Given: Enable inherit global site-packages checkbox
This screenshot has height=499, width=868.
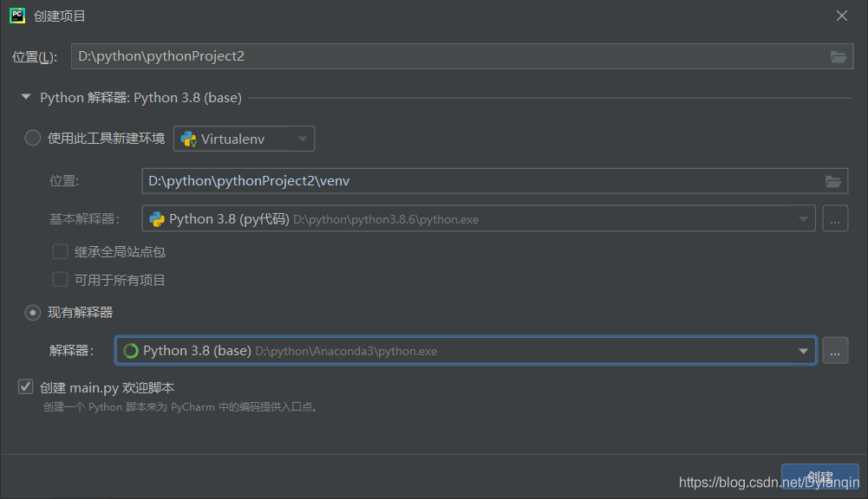Looking at the screenshot, I should tap(60, 252).
